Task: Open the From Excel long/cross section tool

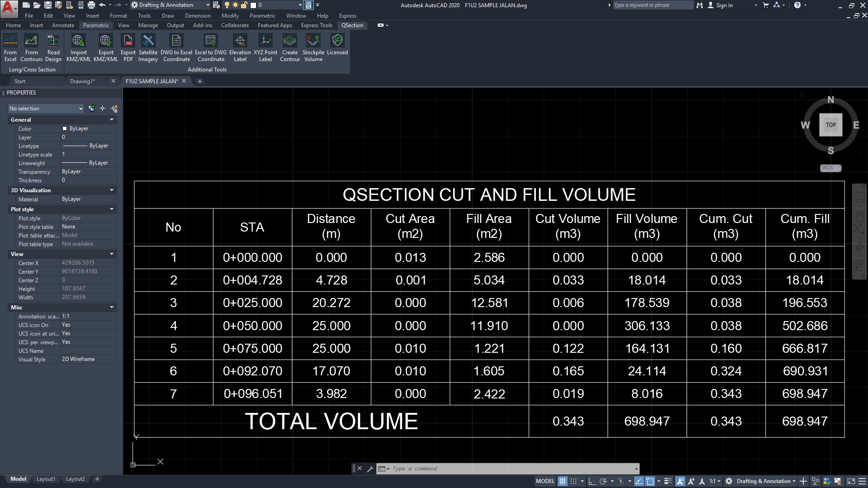Action: point(10,48)
